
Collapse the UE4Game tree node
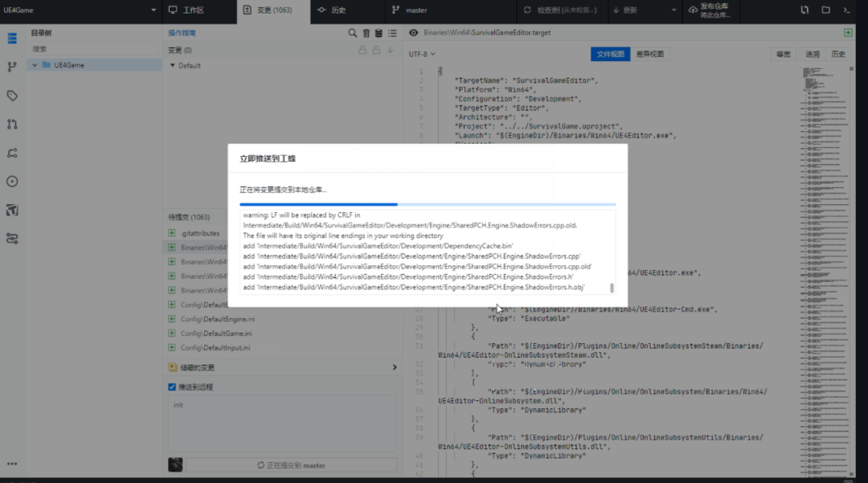point(35,65)
